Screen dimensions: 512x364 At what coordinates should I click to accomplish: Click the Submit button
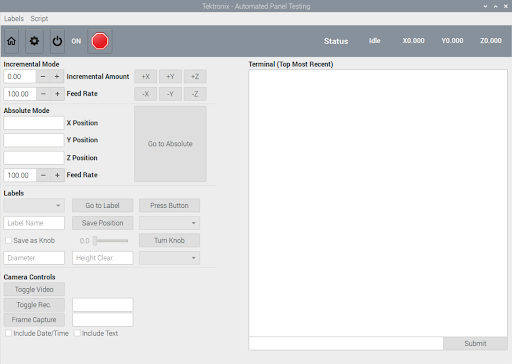pyautogui.click(x=475, y=343)
